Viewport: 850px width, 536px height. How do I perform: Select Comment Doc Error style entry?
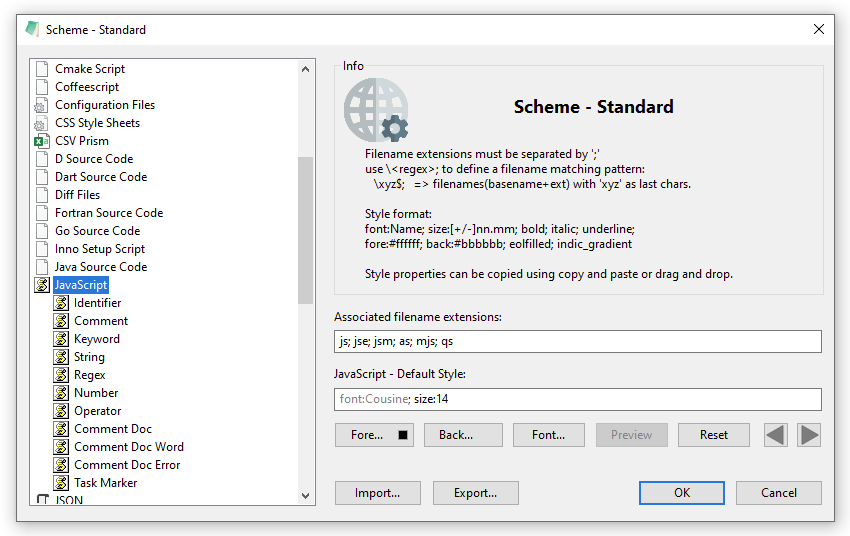tap(127, 464)
